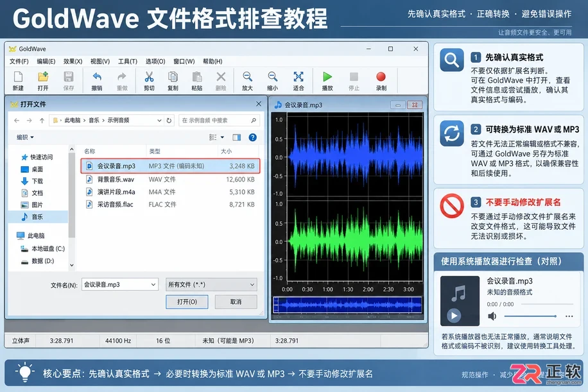Select 图片 in the sidebar
This screenshot has height=392, width=588.
(x=32, y=205)
